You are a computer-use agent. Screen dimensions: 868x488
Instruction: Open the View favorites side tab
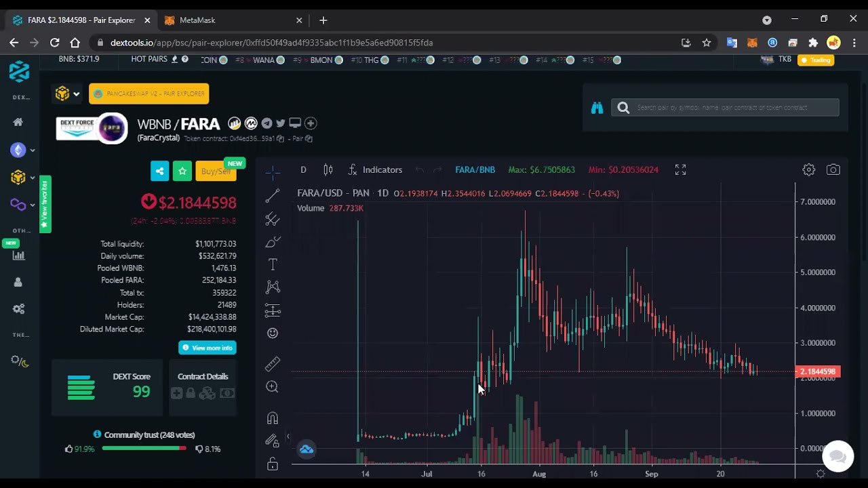(x=45, y=204)
